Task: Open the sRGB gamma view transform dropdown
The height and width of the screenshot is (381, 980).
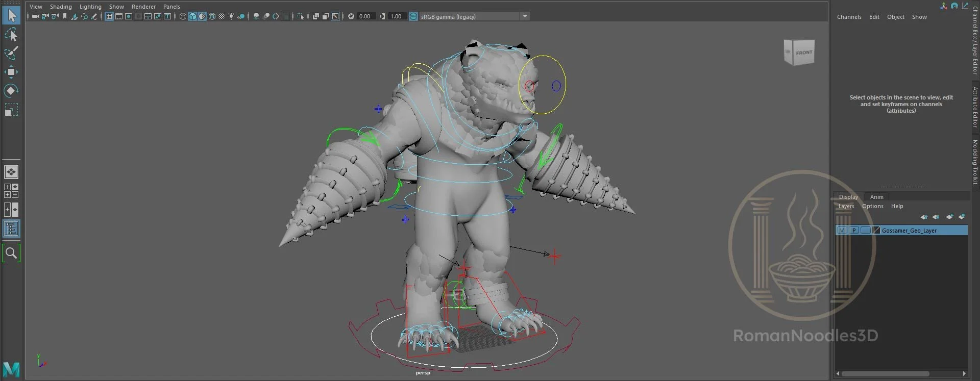Action: [x=525, y=16]
